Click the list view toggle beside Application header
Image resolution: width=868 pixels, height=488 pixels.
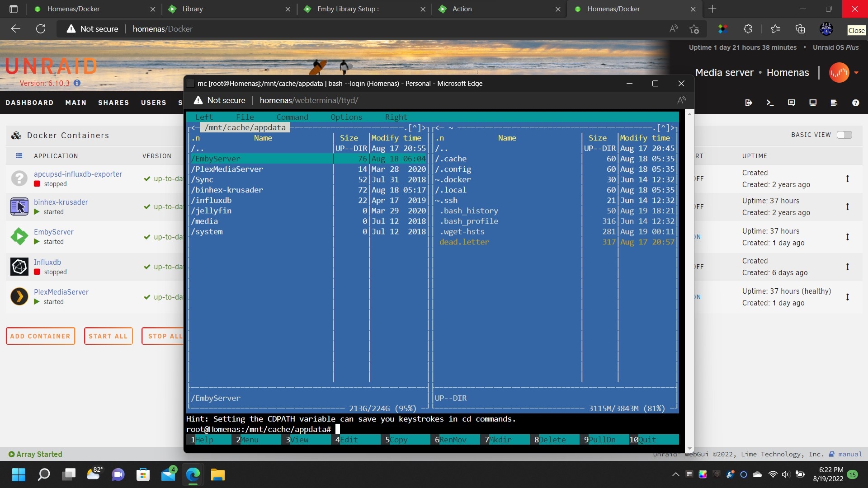(19, 156)
